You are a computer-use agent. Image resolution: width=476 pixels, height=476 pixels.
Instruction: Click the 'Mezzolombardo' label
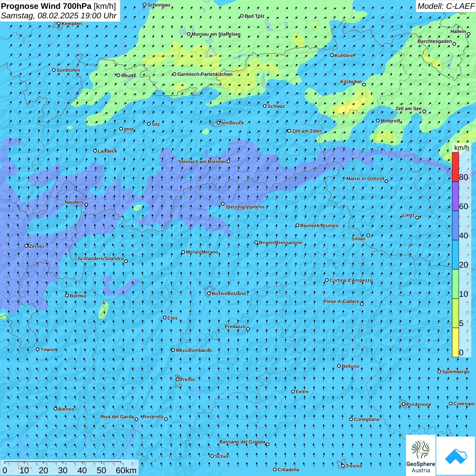pos(194,350)
